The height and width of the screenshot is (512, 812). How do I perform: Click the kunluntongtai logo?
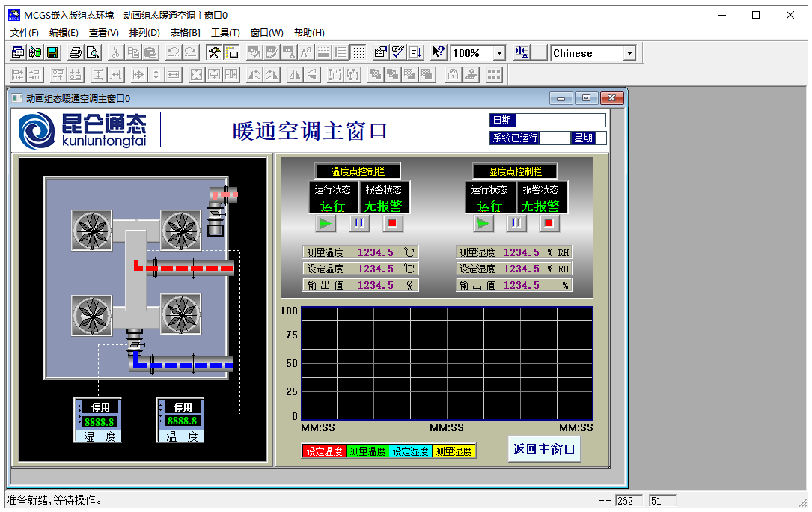click(x=83, y=130)
